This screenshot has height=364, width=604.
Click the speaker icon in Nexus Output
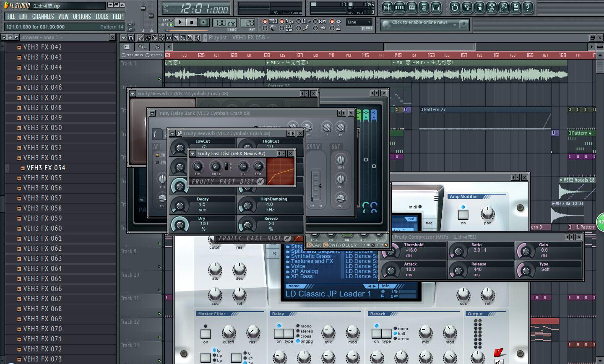coord(499,362)
